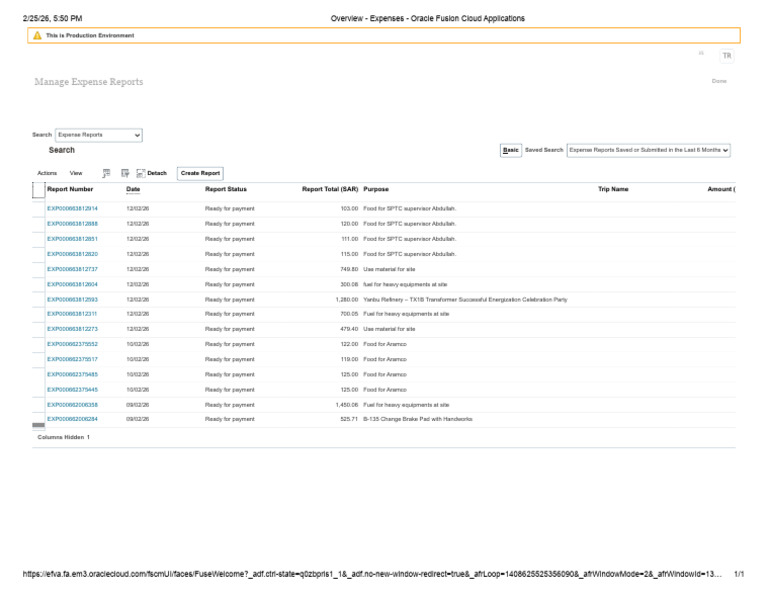768x594 pixels.
Task: Click the cut-off Amount column header
Action: coord(721,189)
